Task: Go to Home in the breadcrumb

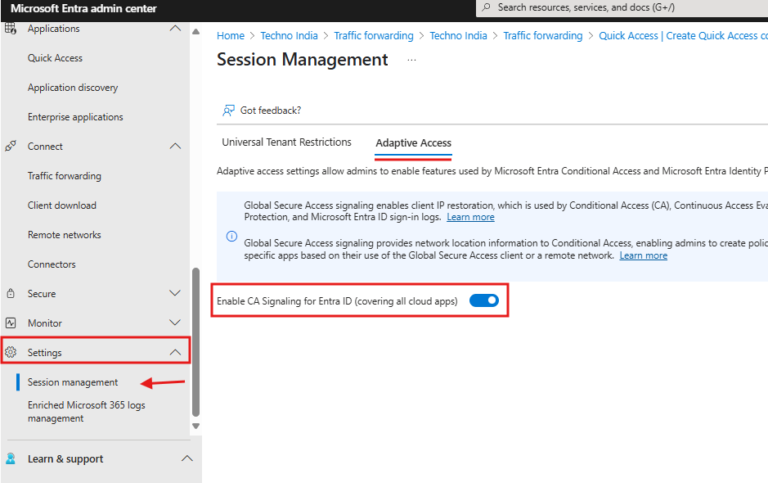Action: [x=230, y=36]
